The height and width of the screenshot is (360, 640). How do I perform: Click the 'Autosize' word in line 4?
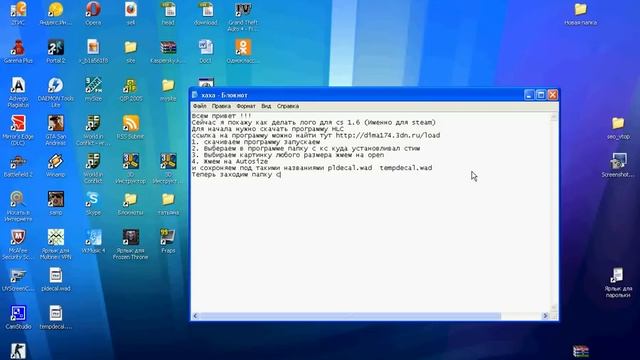(252, 162)
